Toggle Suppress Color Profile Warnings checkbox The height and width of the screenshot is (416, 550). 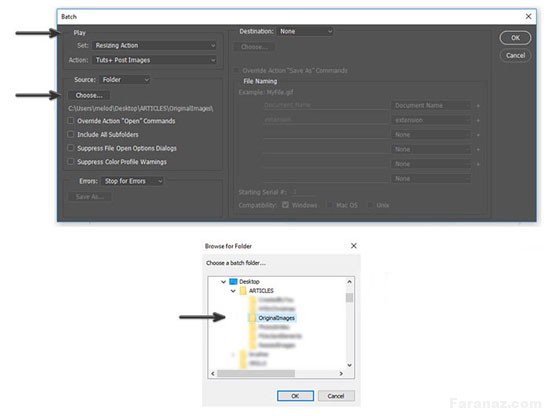pyautogui.click(x=71, y=162)
